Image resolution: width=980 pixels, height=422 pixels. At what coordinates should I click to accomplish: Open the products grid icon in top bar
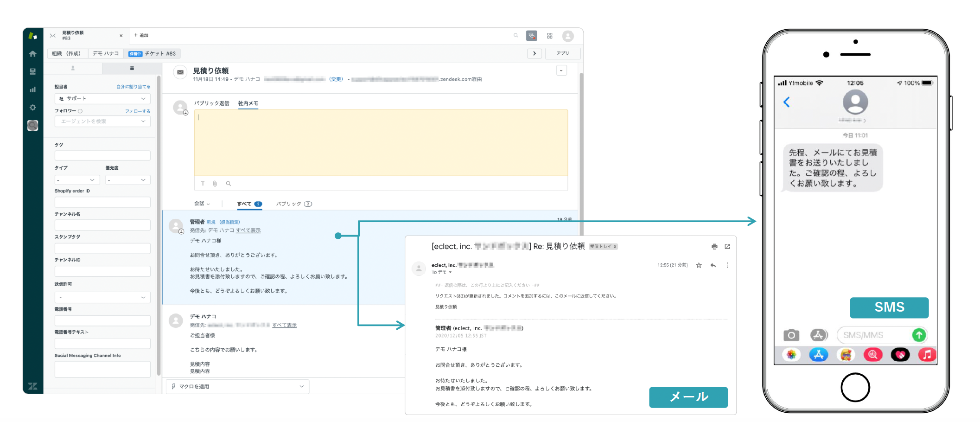coord(550,36)
